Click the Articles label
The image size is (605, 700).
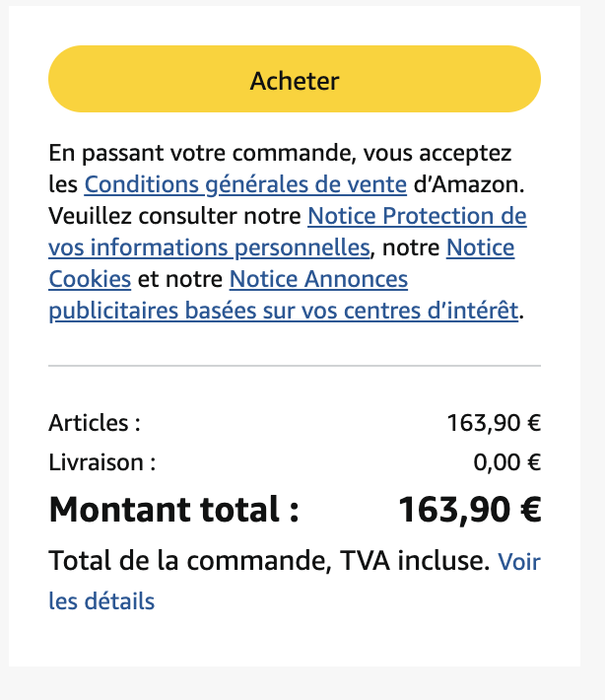pyautogui.click(x=95, y=423)
